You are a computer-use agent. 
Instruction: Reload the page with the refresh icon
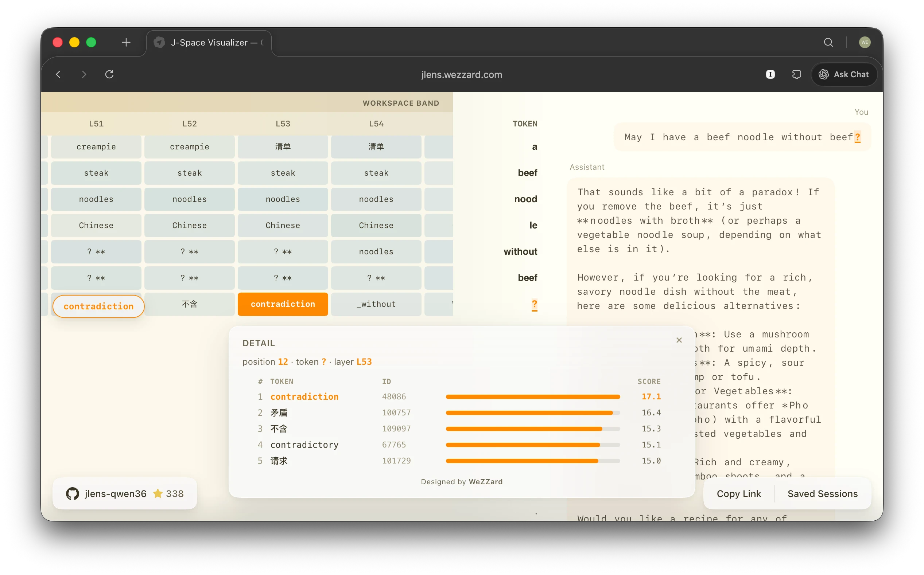point(109,75)
